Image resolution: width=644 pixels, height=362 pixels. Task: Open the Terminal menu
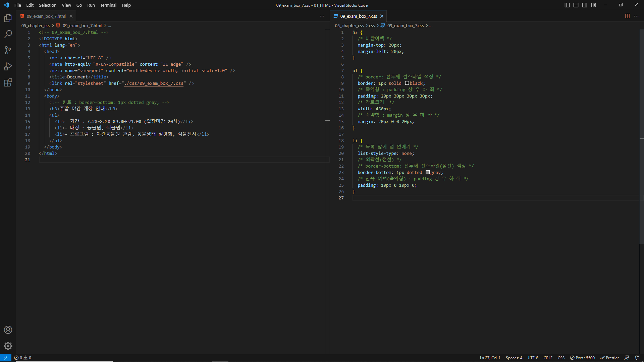[x=108, y=5]
